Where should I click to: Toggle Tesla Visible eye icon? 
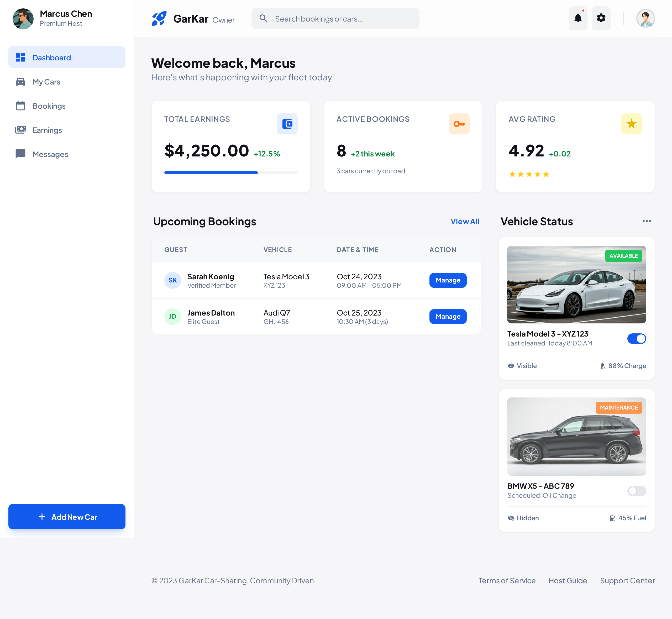tap(511, 366)
